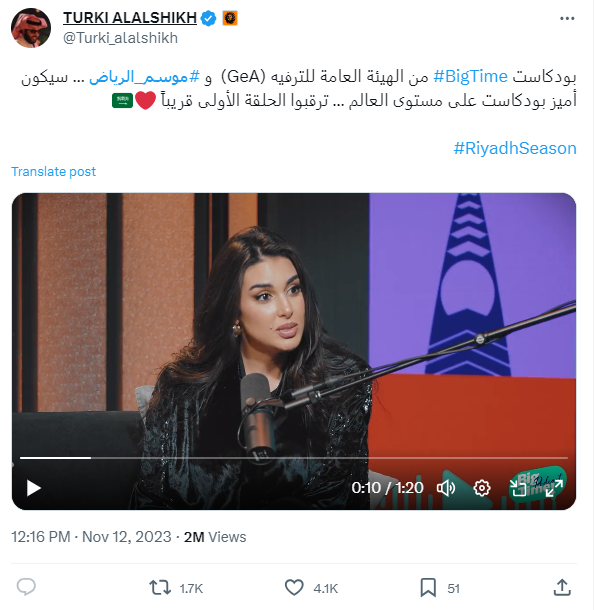This screenshot has width=595, height=610.
Task: Click the orange affiliate badge next to name
Action: click(x=230, y=18)
